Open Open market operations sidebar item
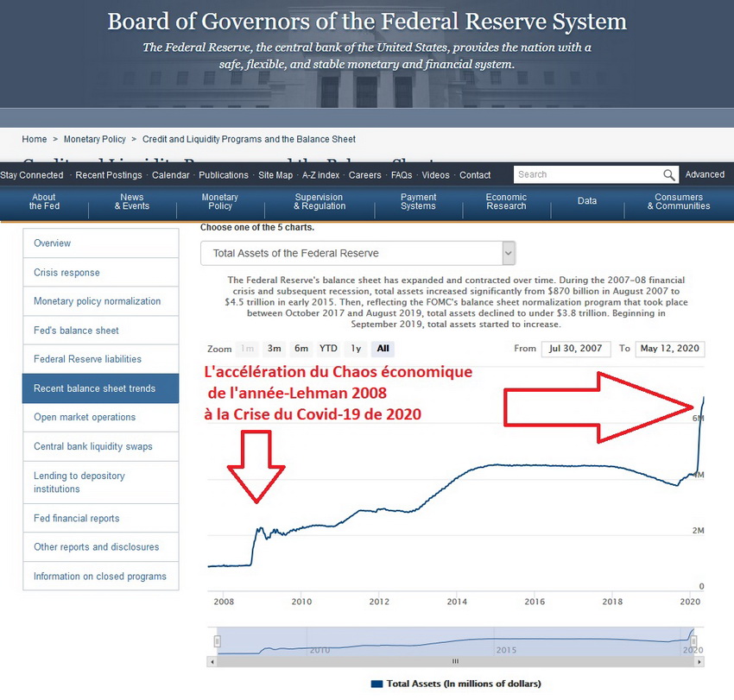734x700 pixels. click(101, 418)
